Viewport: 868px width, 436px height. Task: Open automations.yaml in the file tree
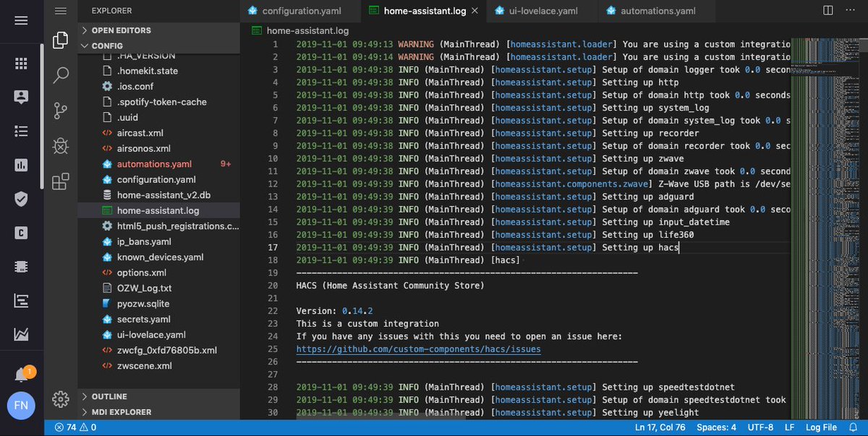[x=159, y=164]
